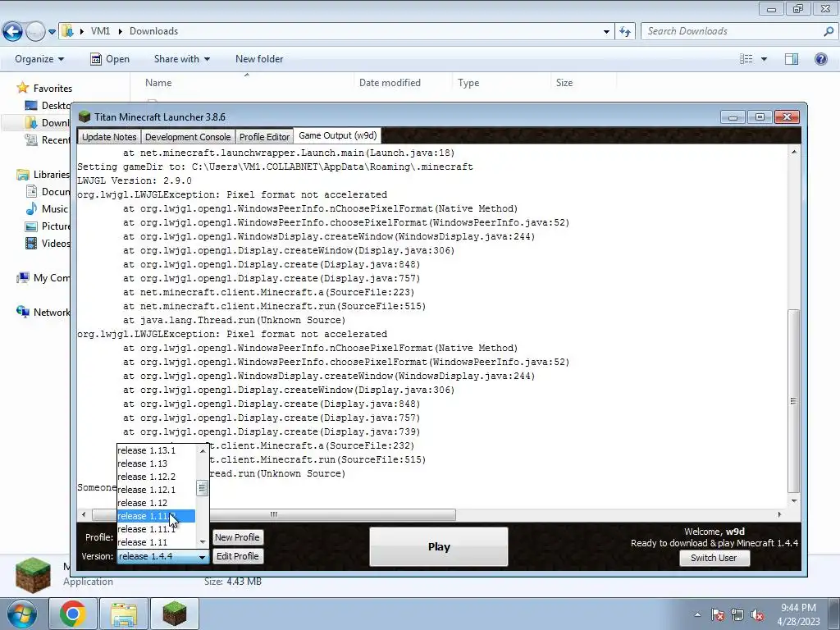
Task: Click version list scroll down arrow
Action: 203,541
